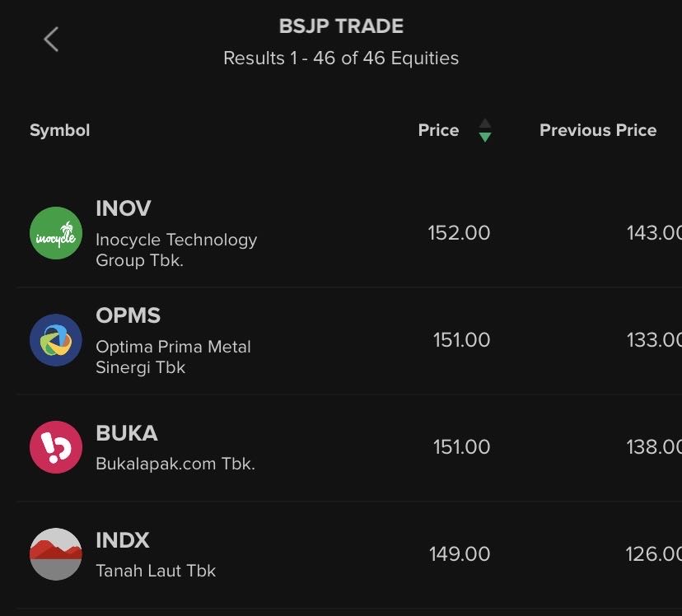Viewport: 682px width, 616px height.
Task: Sort by Price column header
Action: point(438,130)
